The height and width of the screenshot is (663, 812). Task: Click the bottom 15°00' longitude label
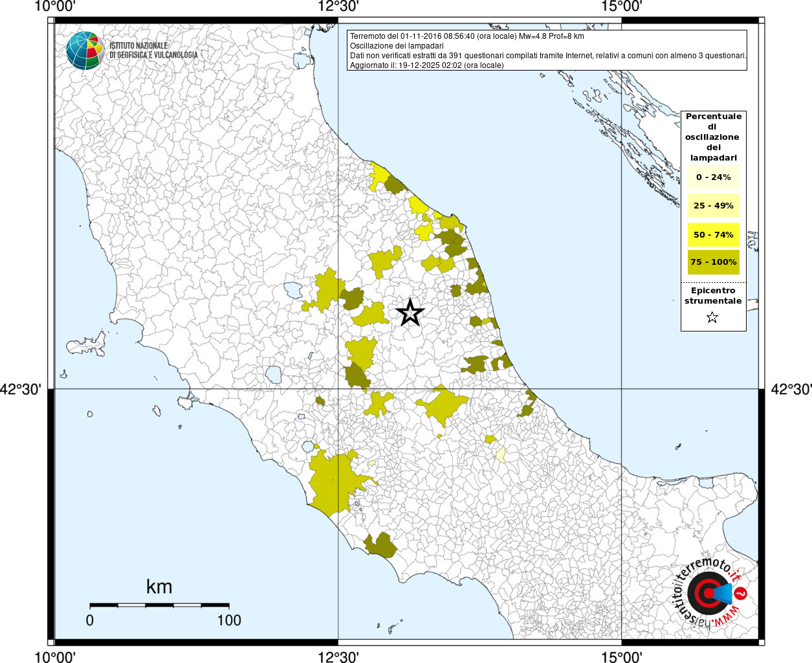click(621, 657)
